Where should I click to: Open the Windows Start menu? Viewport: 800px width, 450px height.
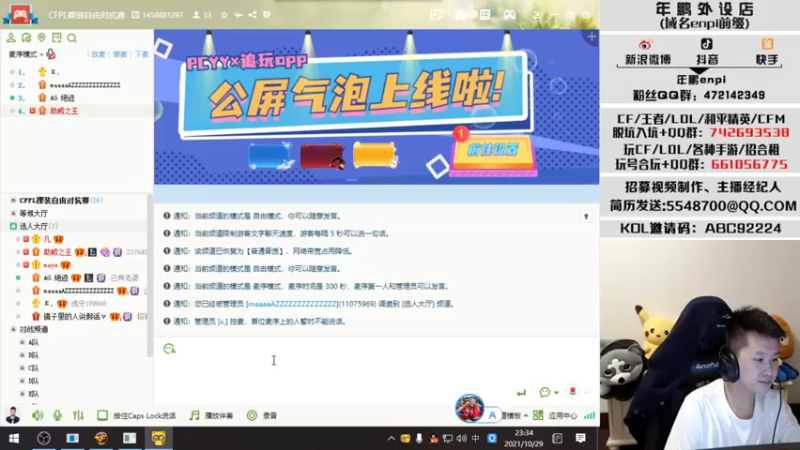[x=14, y=438]
